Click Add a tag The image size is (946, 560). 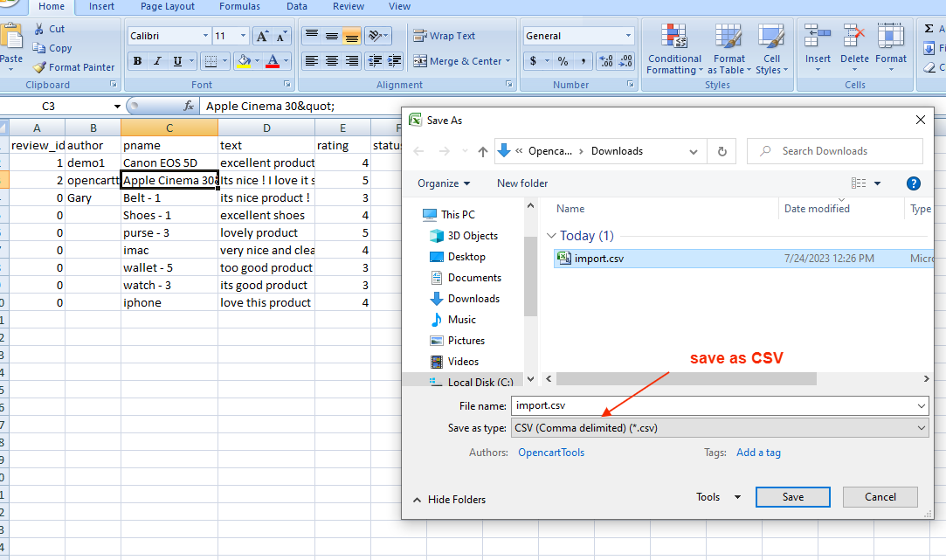tap(758, 453)
